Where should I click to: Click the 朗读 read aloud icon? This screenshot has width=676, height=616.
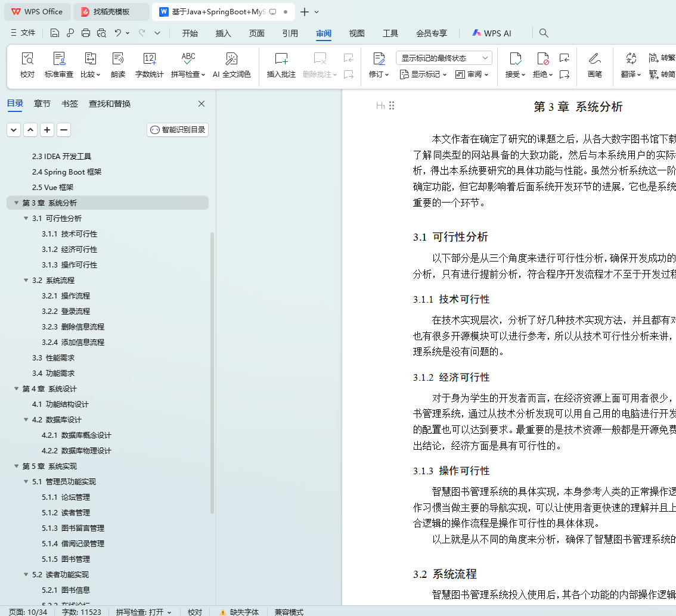[x=117, y=65]
